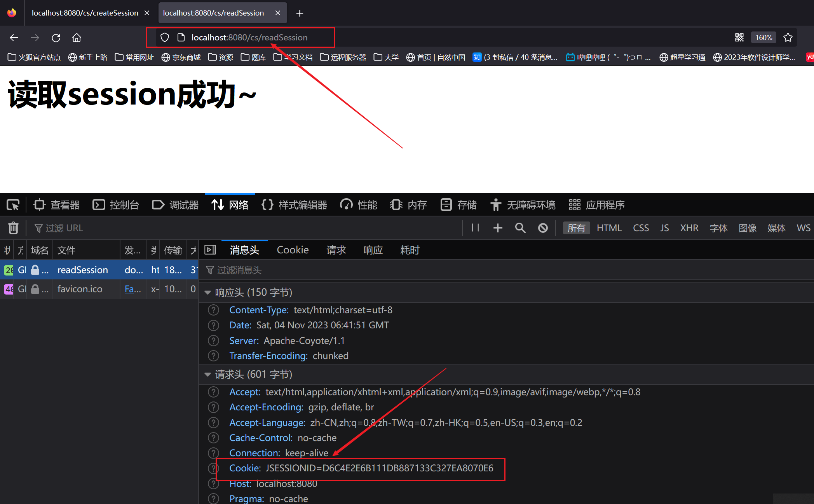Screen dimensions: 814x504
Task: Reload the readSession page
Action: tap(56, 38)
